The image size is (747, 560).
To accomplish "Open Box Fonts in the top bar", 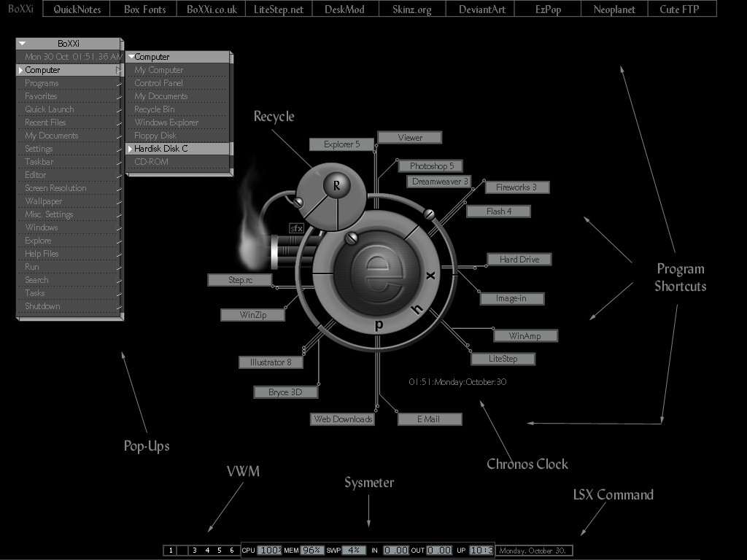I will point(144,9).
